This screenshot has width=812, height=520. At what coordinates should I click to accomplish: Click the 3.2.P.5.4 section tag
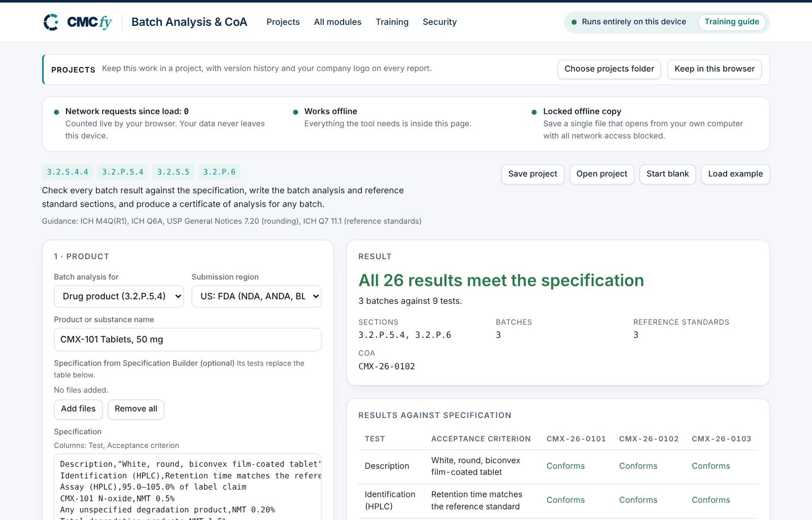(123, 172)
